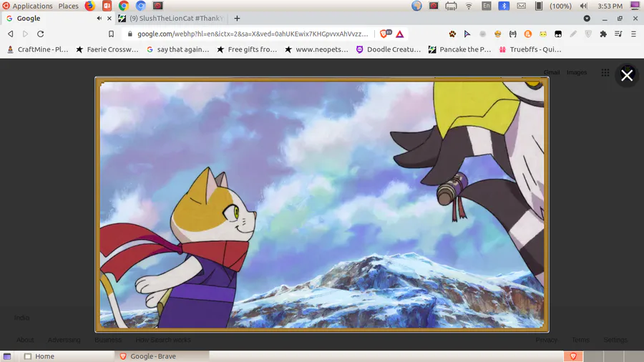The image size is (644, 362).
Task: Open the volume speaker indicator
Action: [583, 6]
